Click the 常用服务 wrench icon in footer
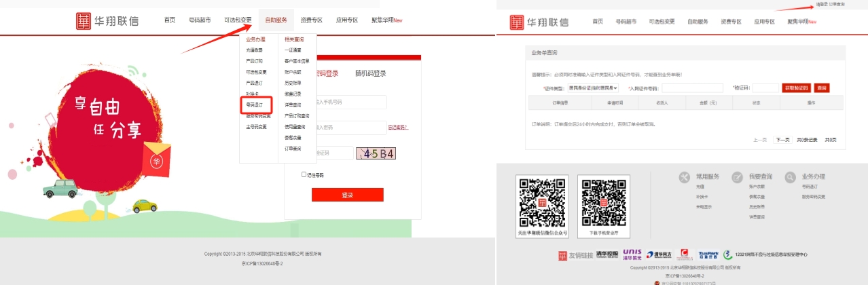The width and height of the screenshot is (868, 285). click(x=685, y=177)
